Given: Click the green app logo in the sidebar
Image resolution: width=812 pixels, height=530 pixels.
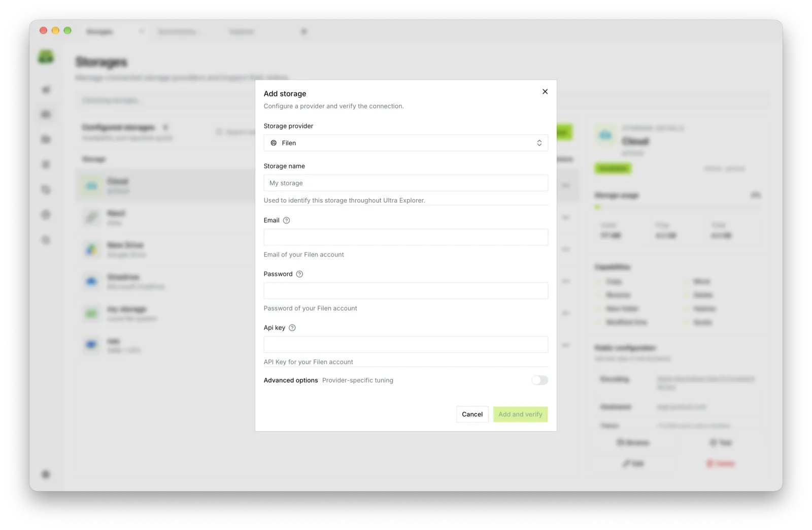Looking at the screenshot, I should pyautogui.click(x=46, y=57).
